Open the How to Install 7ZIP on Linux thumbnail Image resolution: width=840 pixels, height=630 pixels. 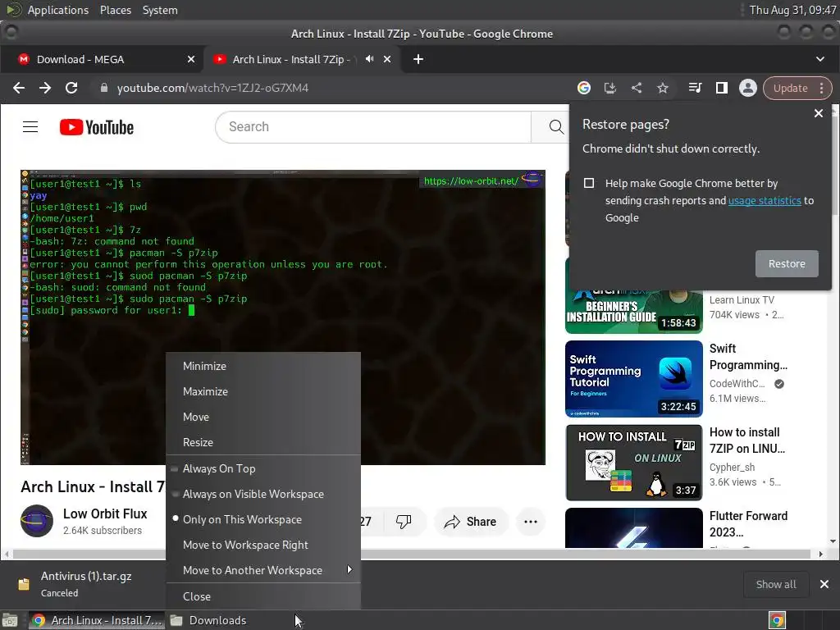(634, 463)
